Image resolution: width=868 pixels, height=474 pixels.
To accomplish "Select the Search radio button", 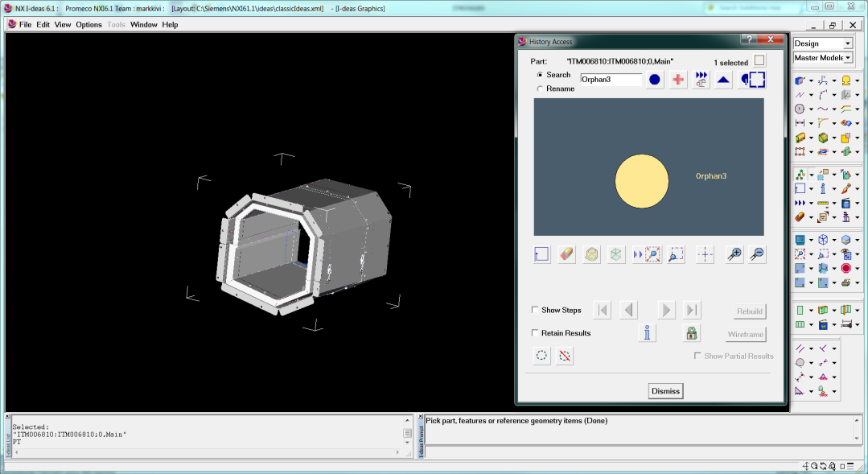I will coord(540,75).
